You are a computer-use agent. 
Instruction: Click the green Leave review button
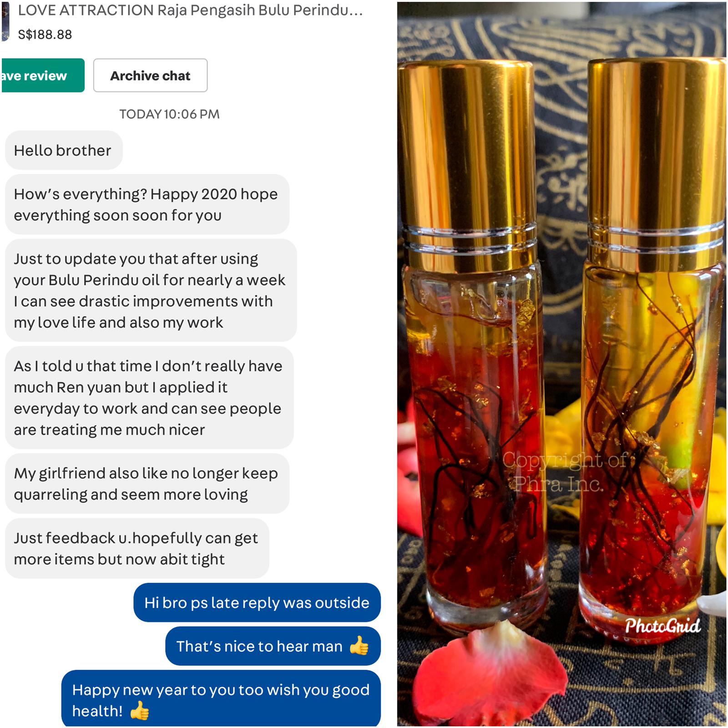tap(42, 76)
